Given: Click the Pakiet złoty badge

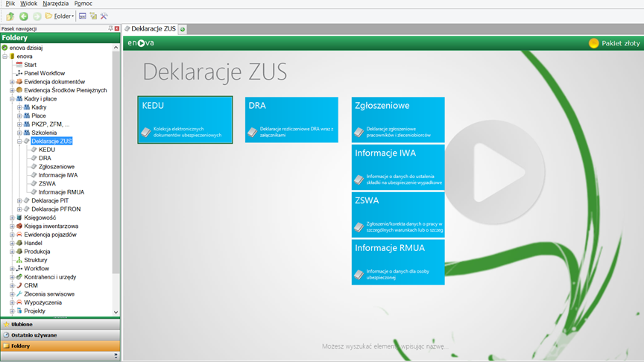Looking at the screenshot, I should (614, 43).
